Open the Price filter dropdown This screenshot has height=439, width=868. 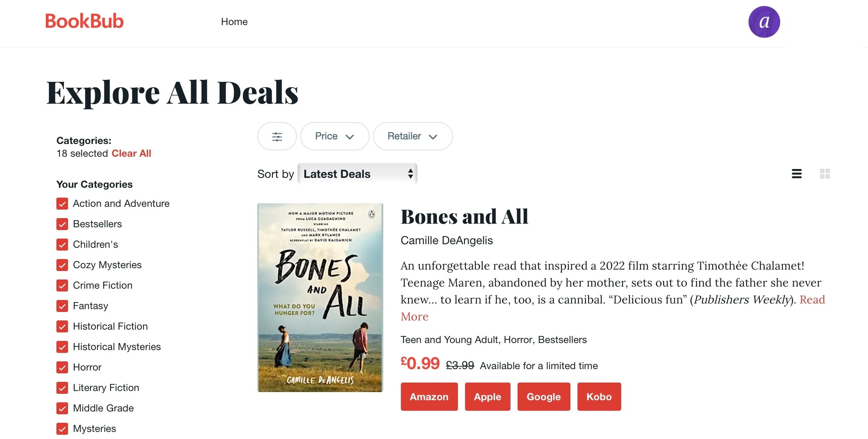click(334, 136)
